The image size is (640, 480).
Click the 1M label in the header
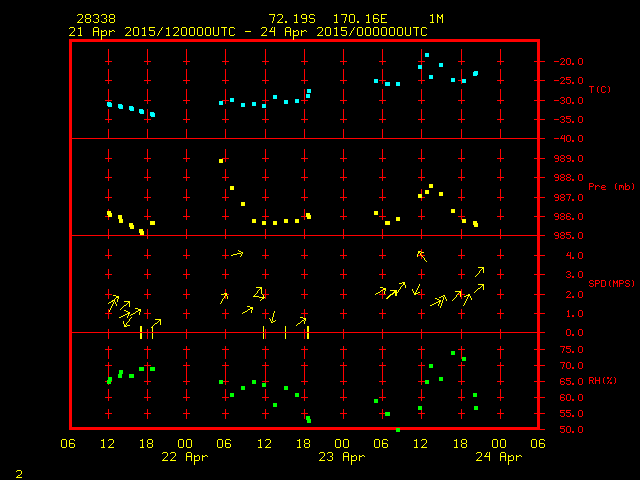[x=436, y=19]
